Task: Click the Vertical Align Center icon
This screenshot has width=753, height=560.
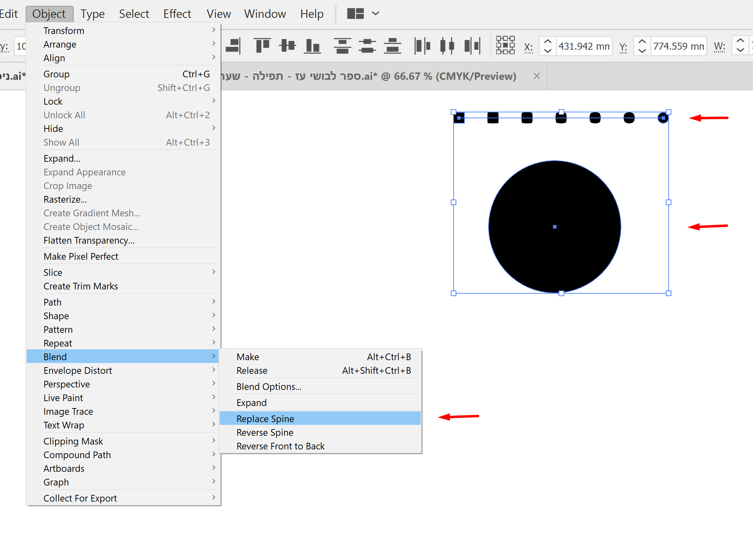Action: click(287, 46)
